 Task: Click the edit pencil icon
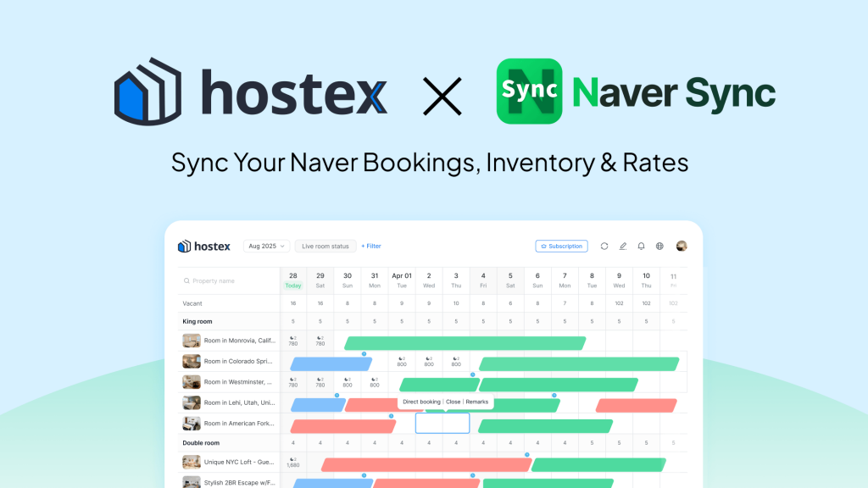(623, 247)
